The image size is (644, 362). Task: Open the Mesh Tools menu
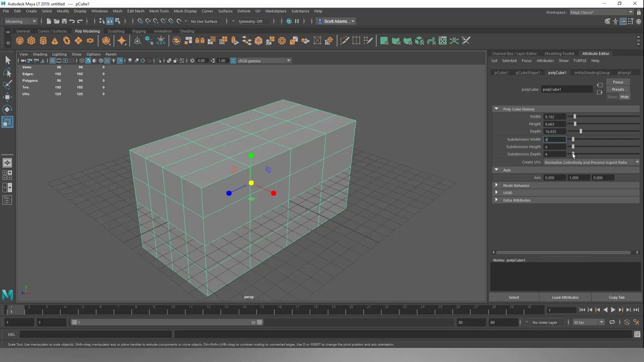[x=159, y=11]
